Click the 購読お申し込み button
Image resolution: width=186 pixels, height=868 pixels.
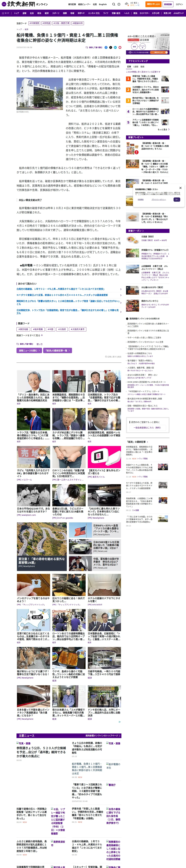(153, 4)
